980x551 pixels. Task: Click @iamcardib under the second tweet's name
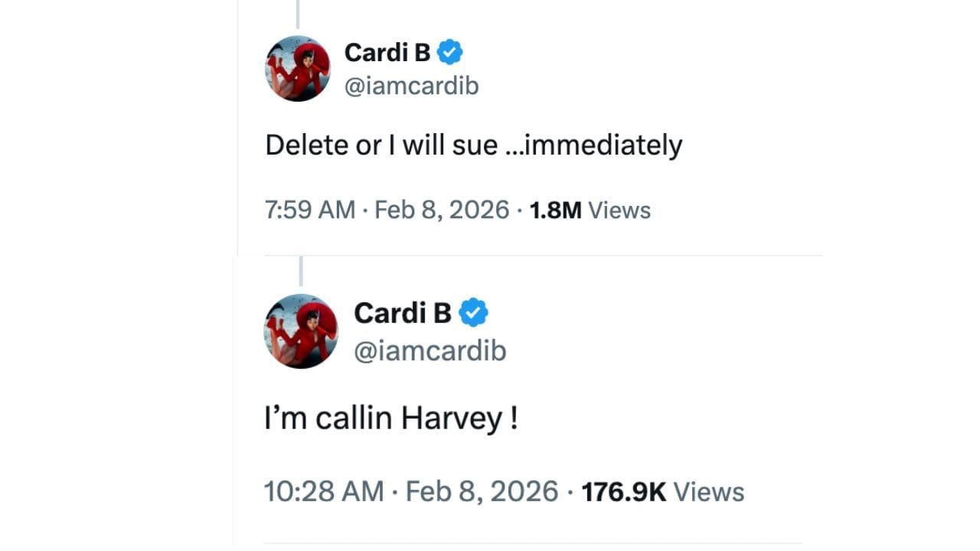(x=430, y=350)
